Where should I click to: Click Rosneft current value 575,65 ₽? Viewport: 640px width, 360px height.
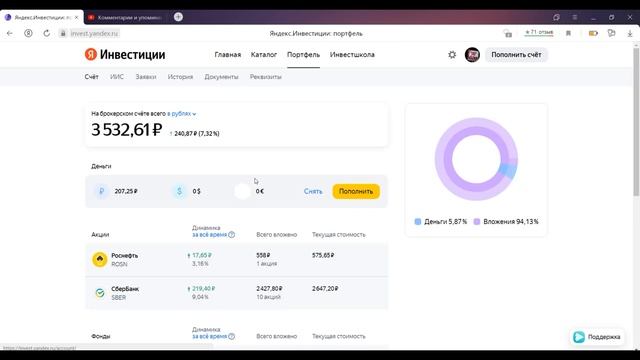tap(323, 255)
